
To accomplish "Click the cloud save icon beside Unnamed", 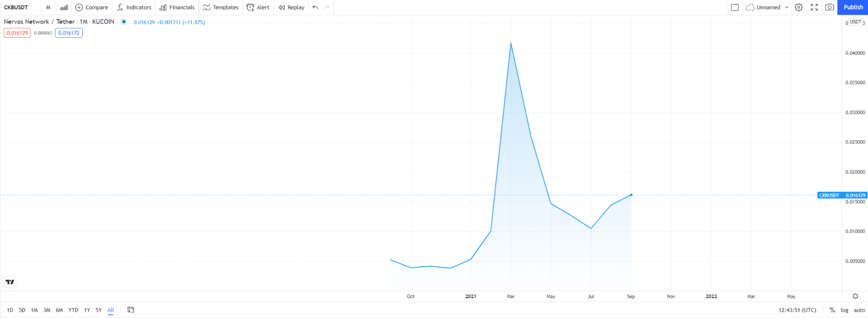I will pos(750,7).
